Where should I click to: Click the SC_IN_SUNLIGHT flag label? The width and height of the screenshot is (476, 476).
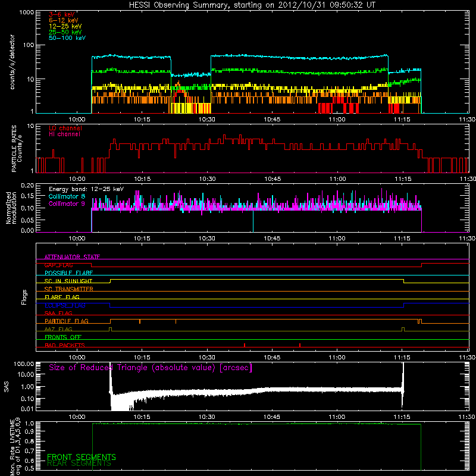click(x=68, y=281)
